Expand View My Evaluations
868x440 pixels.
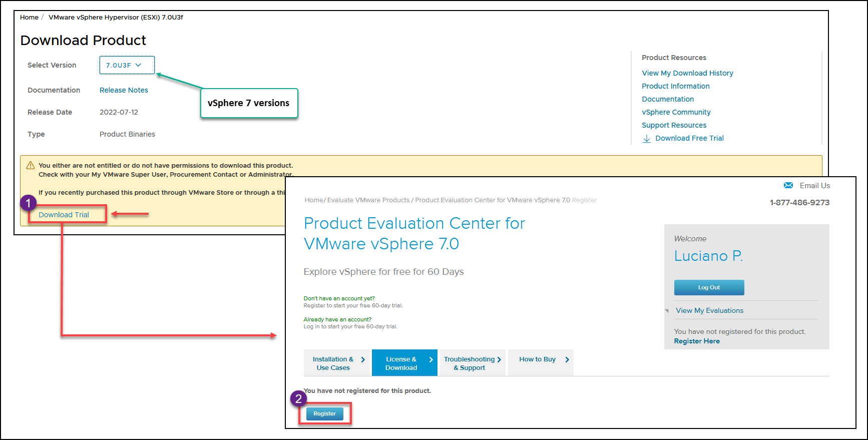pos(709,310)
